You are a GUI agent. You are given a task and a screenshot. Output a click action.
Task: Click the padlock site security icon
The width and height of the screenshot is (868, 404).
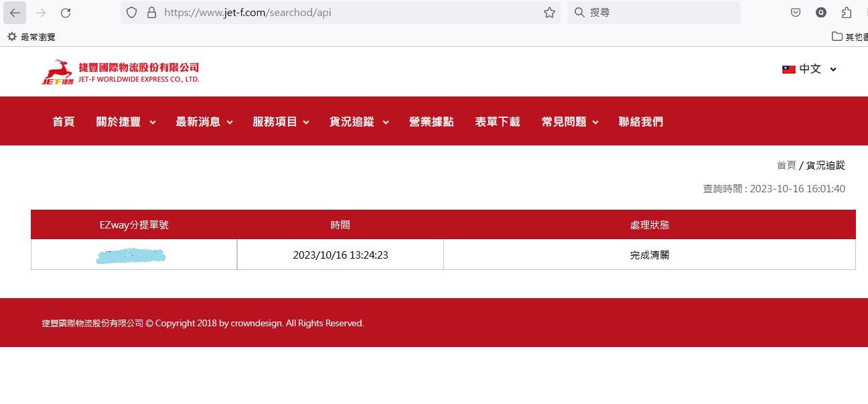pos(151,13)
